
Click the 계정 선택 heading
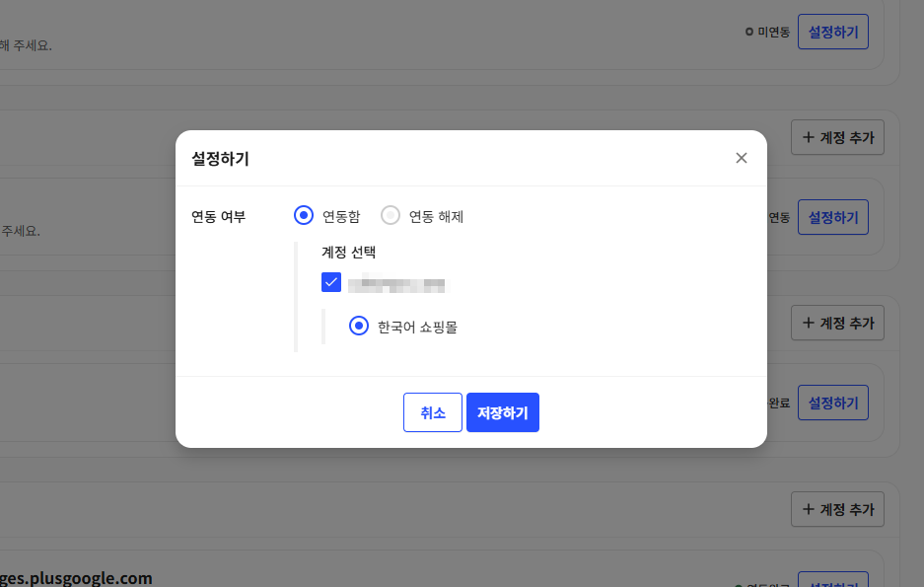pyautogui.click(x=348, y=252)
